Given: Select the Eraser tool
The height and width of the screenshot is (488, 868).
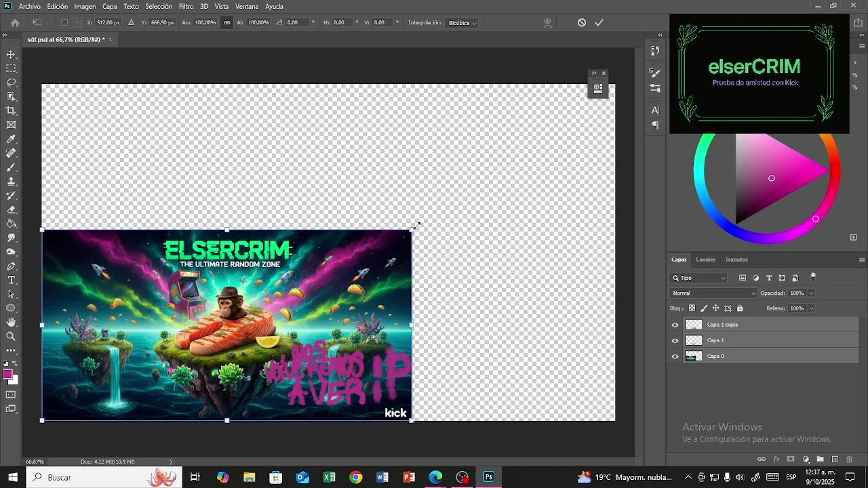Looking at the screenshot, I should pyautogui.click(x=11, y=209).
